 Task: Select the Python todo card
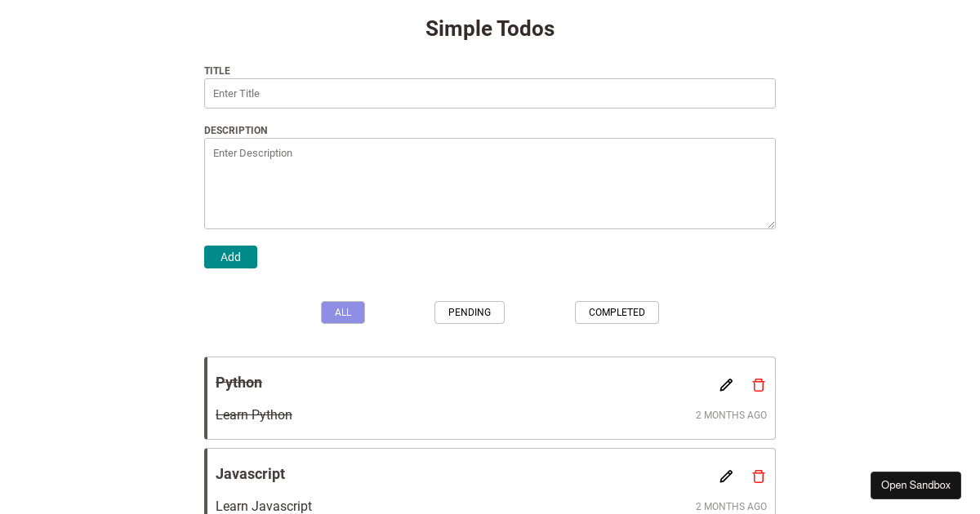(490, 398)
